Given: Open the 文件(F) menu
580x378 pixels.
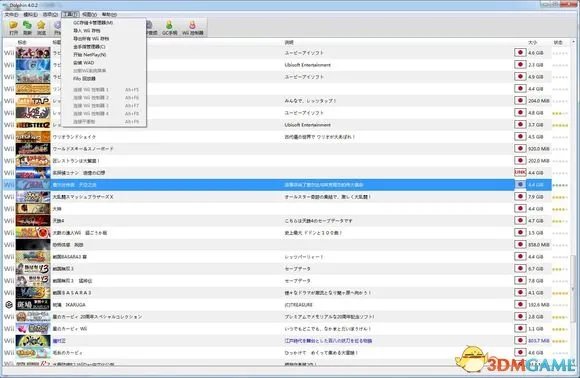Looking at the screenshot, I should (x=11, y=14).
